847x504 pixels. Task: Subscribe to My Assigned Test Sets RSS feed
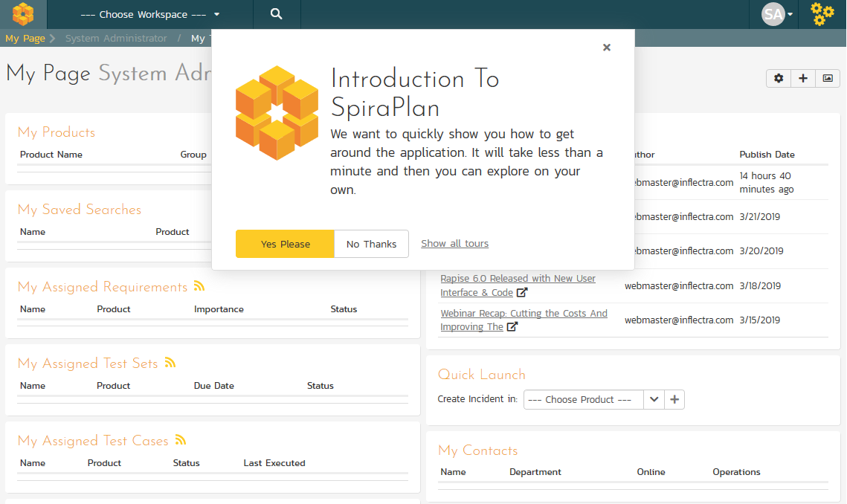tap(170, 363)
